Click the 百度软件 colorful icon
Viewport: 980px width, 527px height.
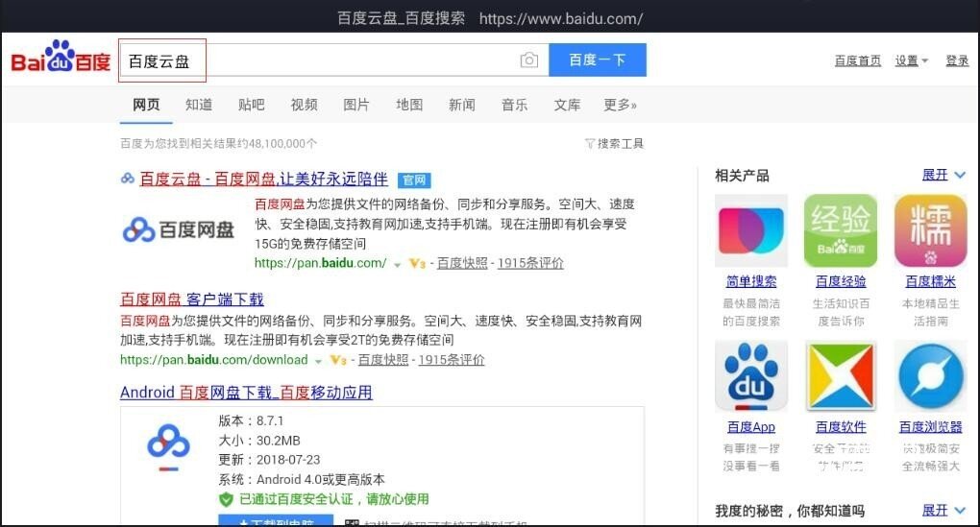841,376
